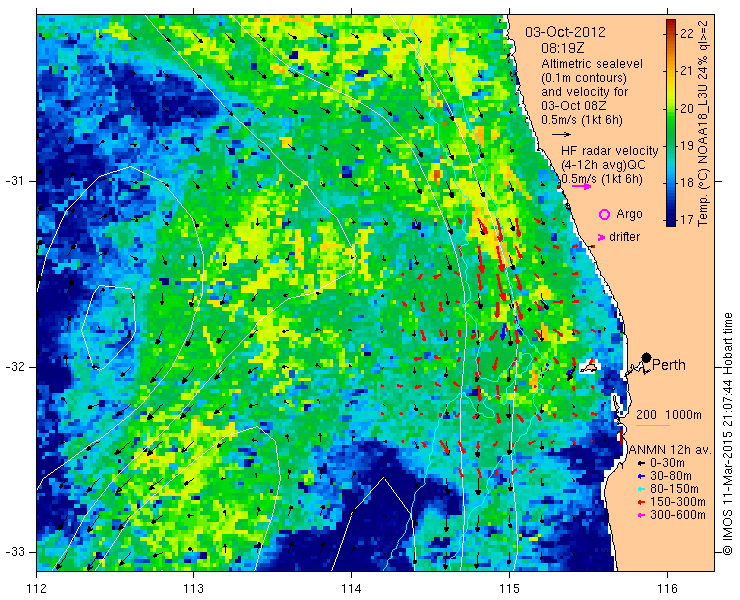
Task: Click the 22 degree mark on color bar
Action: [x=686, y=33]
